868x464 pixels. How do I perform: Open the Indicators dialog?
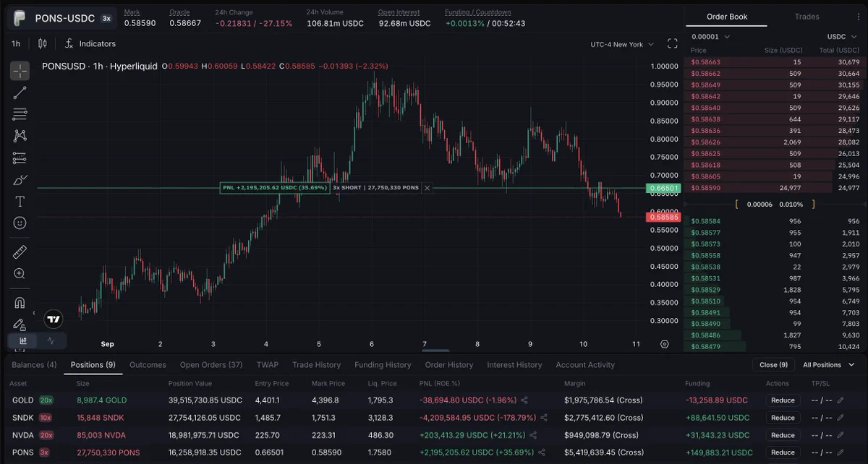(90, 43)
